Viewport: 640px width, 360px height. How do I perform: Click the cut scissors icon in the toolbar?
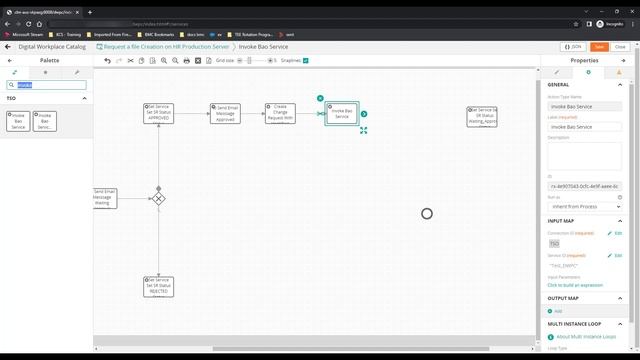[x=130, y=60]
